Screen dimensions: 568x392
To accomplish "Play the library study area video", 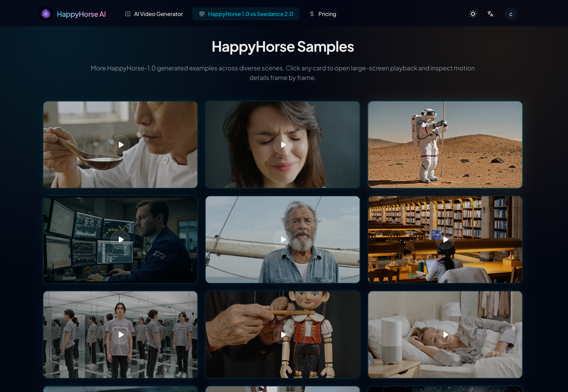I will click(445, 239).
